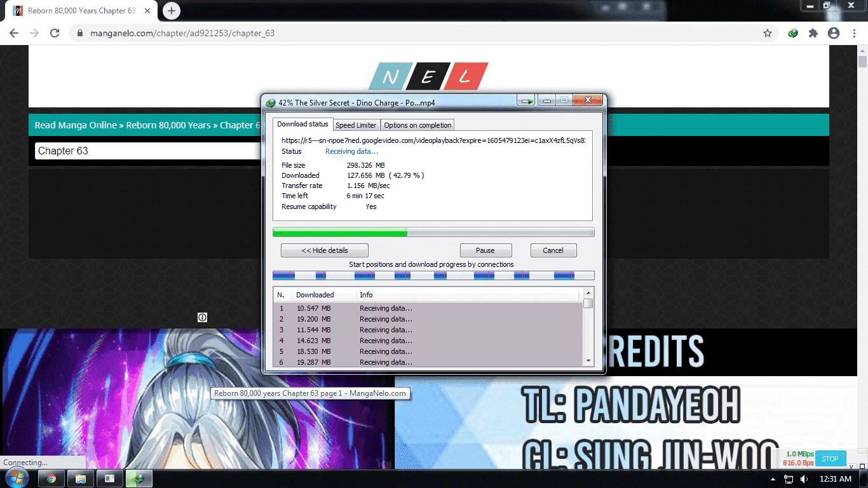868x488 pixels.
Task: Open Internet Download Manager taskbar icon
Action: [139, 478]
